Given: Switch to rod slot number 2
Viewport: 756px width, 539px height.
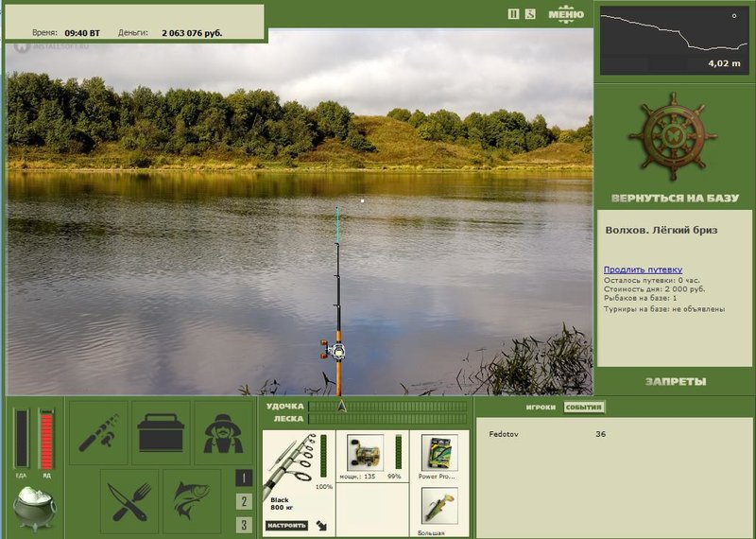Looking at the screenshot, I should [244, 501].
